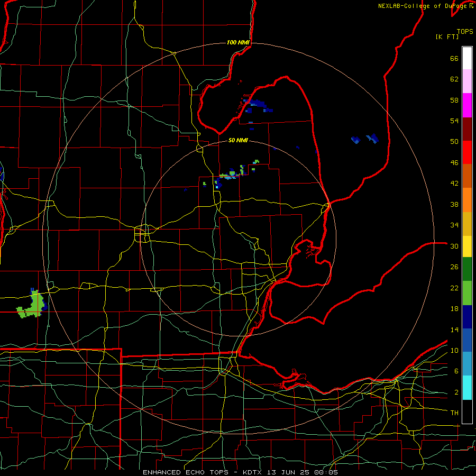
Task: Select the '30' legend number
Action: pyautogui.click(x=454, y=246)
